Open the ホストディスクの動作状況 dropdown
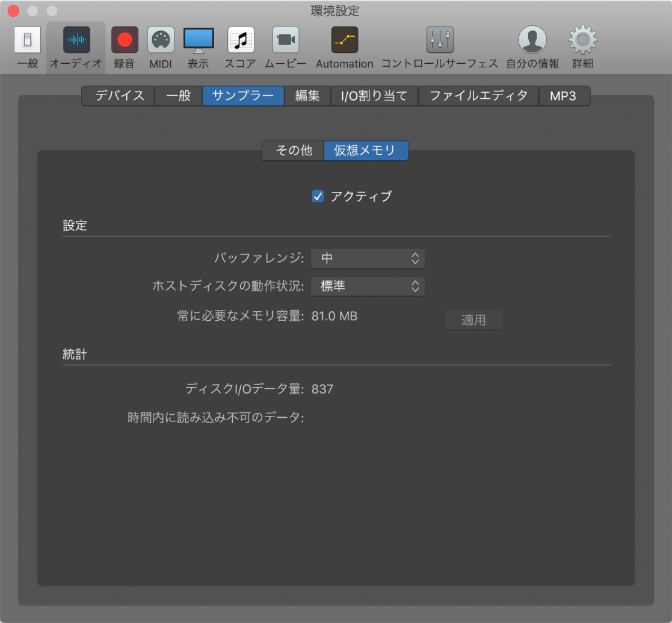 [368, 287]
